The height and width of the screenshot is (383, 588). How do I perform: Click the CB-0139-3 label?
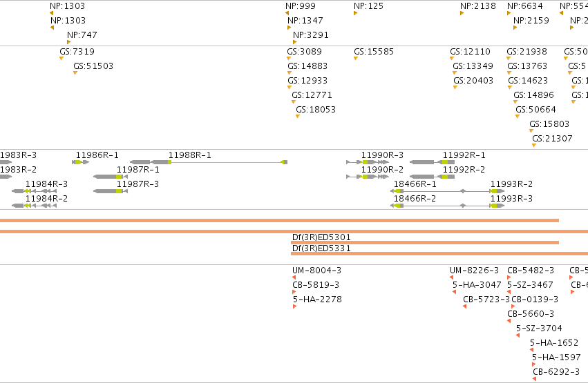click(535, 299)
